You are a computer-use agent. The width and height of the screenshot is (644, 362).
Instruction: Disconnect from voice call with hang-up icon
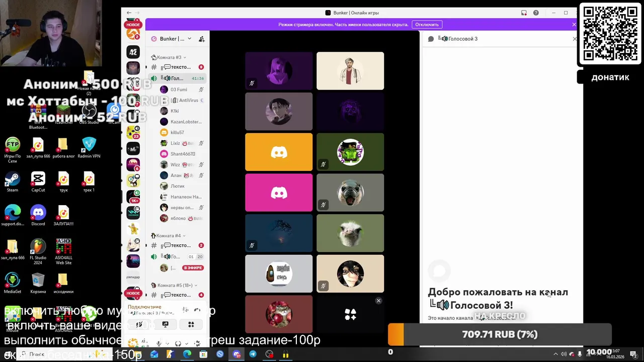(197, 310)
